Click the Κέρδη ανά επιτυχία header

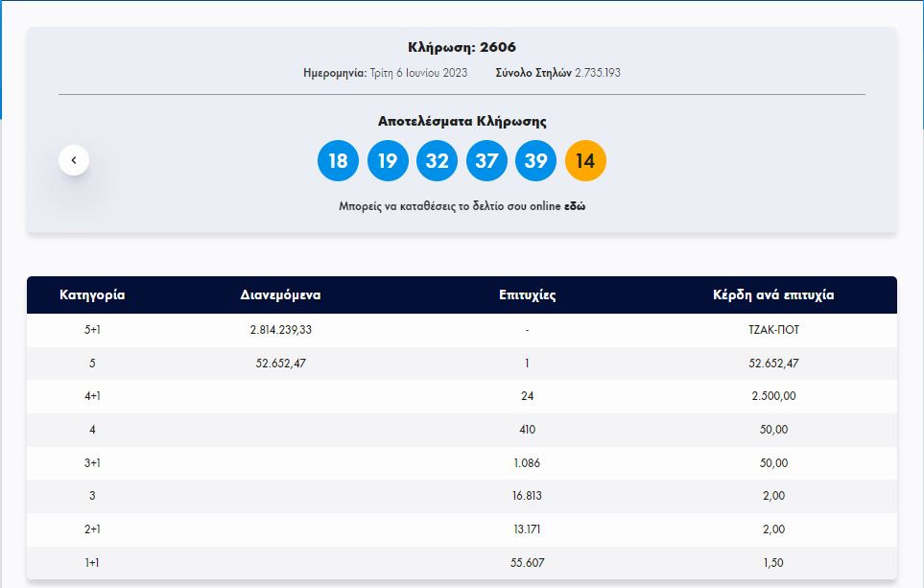(x=772, y=294)
